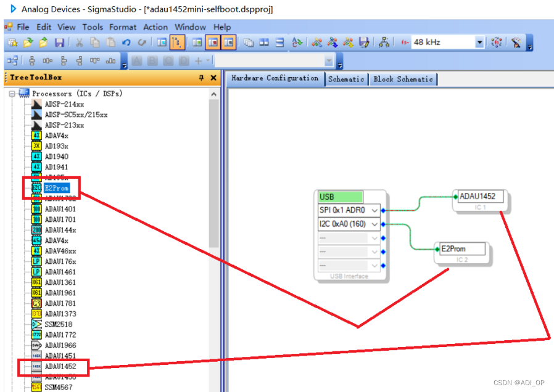The height and width of the screenshot is (392, 554).
Task: Click the distribute horizontally icon
Action: [x=48, y=61]
